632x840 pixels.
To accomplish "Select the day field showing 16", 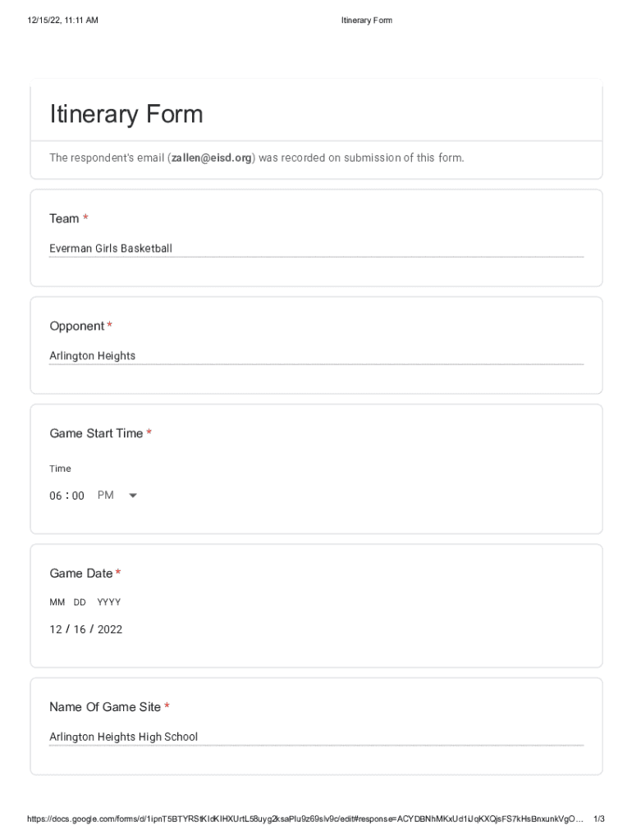I will click(x=80, y=629).
